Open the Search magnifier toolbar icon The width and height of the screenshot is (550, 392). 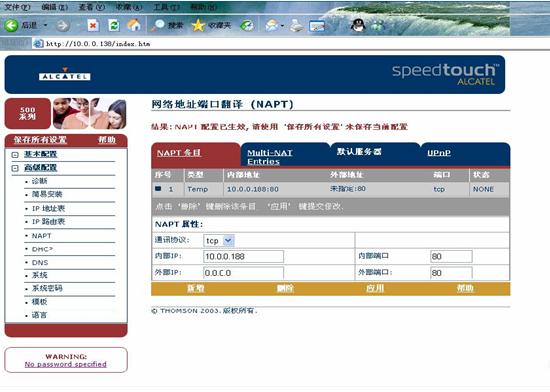(158, 25)
